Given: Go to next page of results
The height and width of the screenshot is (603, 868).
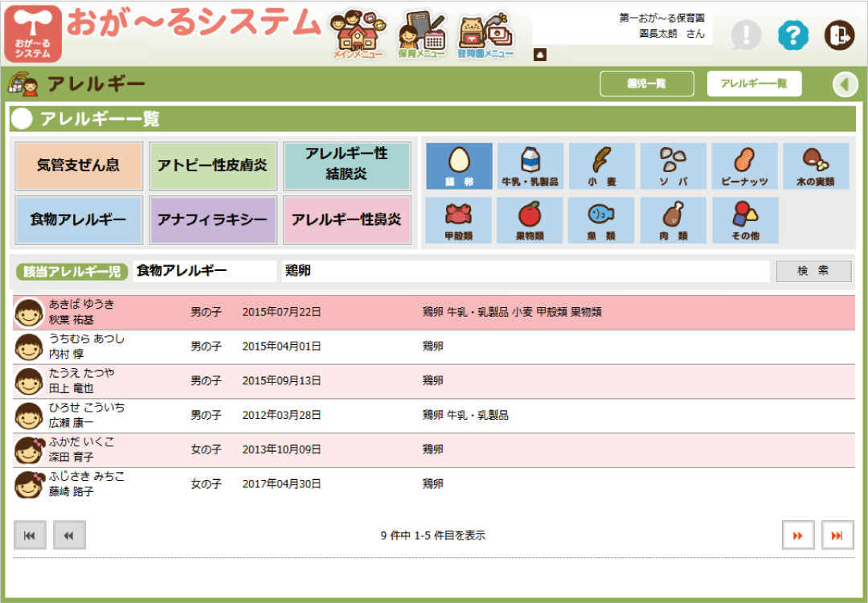Looking at the screenshot, I should tap(798, 535).
